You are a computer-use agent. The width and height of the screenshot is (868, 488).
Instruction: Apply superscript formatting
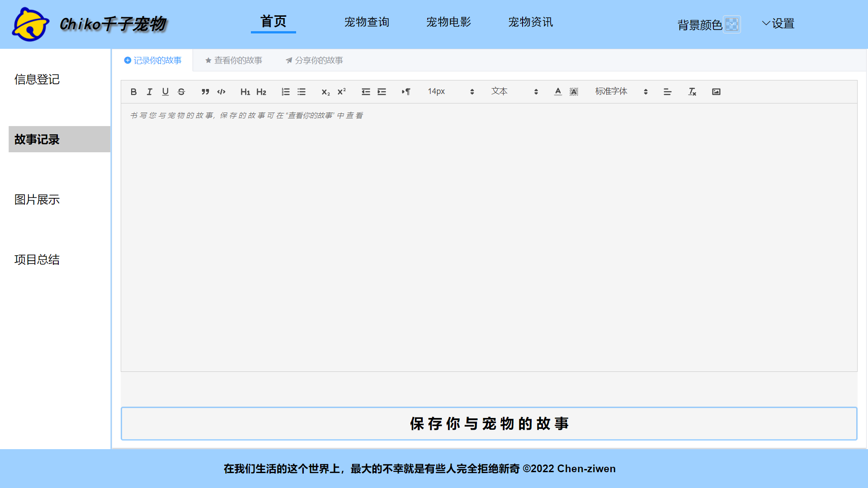(x=342, y=92)
